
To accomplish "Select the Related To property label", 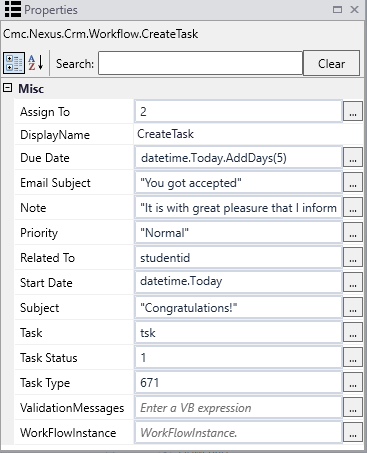I will click(47, 258).
